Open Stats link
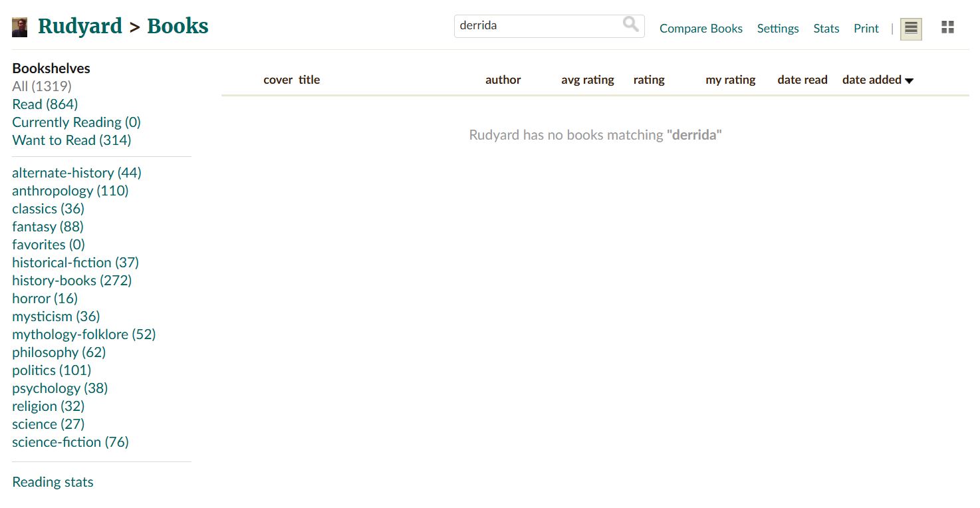 pyautogui.click(x=826, y=29)
